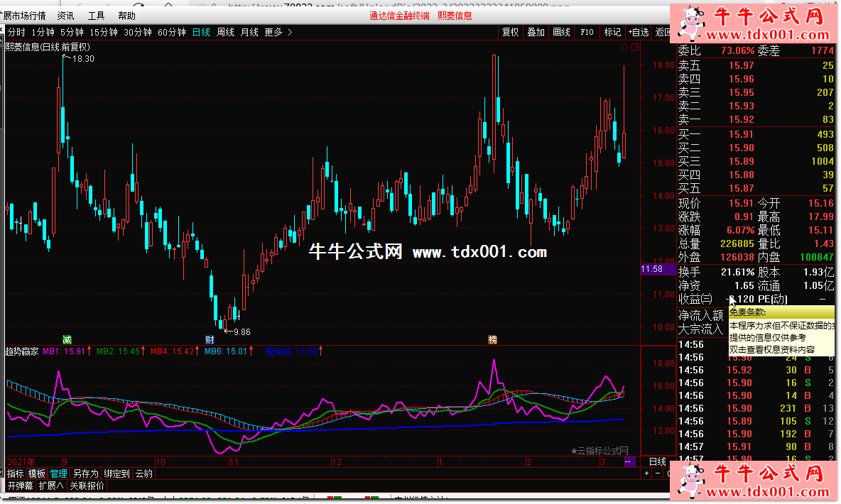Open the 日线 period selector bottom right
This screenshot has width=841, height=504.
point(658,461)
